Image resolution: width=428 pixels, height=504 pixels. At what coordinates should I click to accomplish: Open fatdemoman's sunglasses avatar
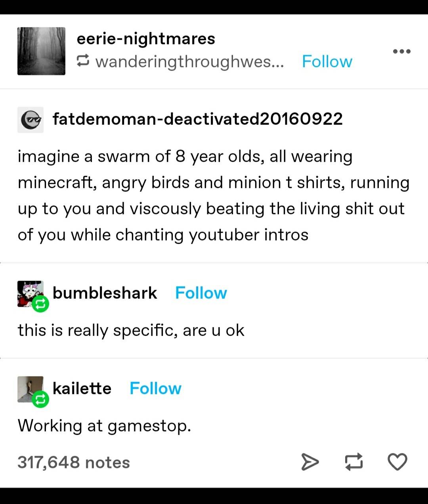[x=31, y=120]
